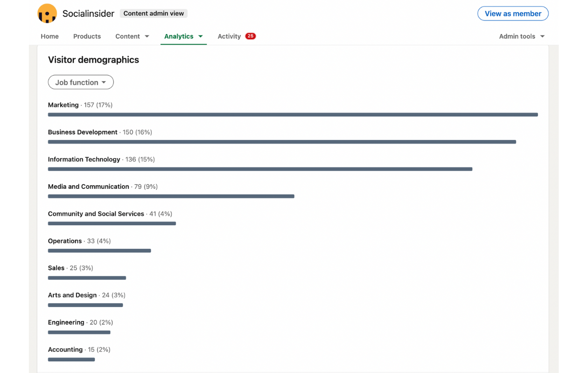Open the Products tab

pyautogui.click(x=87, y=36)
